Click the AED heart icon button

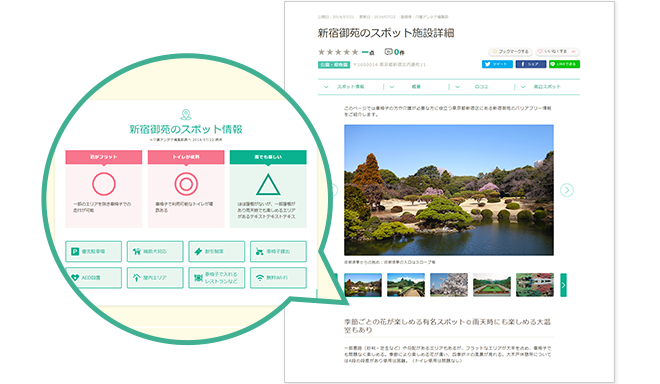click(x=93, y=278)
